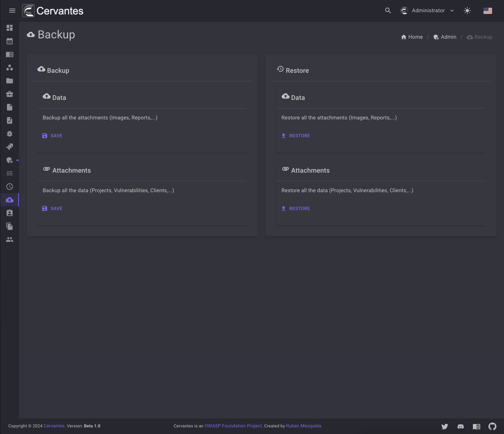This screenshot has height=434, width=504.
Task: Open the GitHub footer icon
Action: click(x=492, y=426)
